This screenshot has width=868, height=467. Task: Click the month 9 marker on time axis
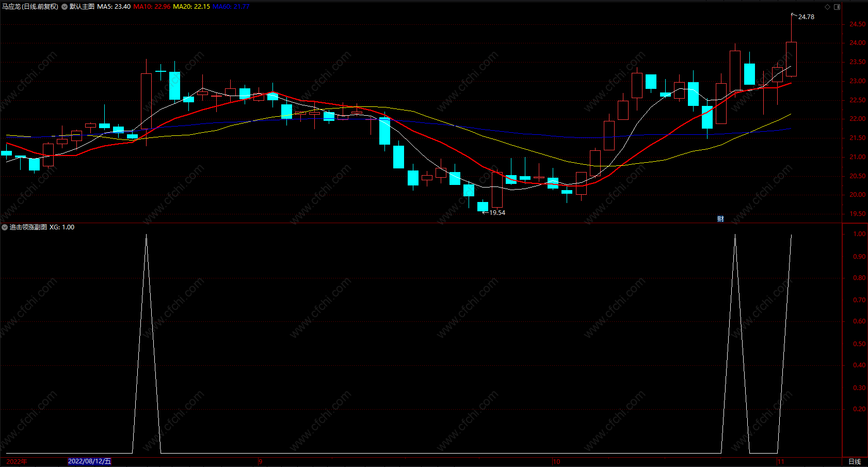coord(261,462)
